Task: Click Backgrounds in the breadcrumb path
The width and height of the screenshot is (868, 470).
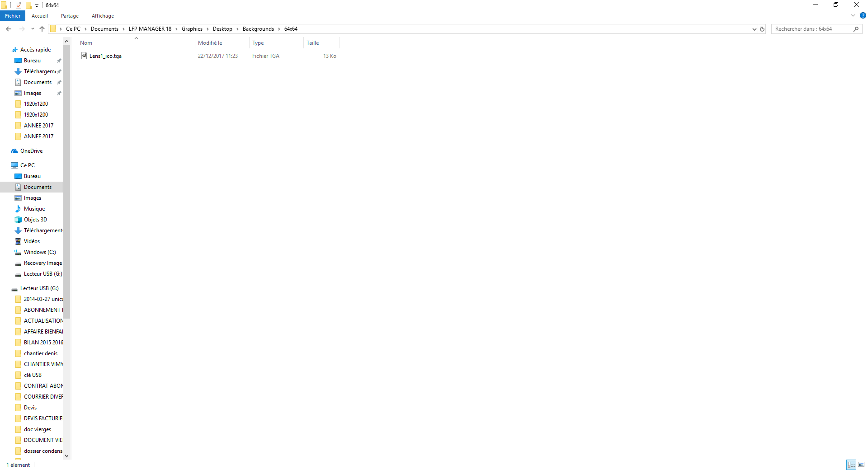Action: click(258, 29)
